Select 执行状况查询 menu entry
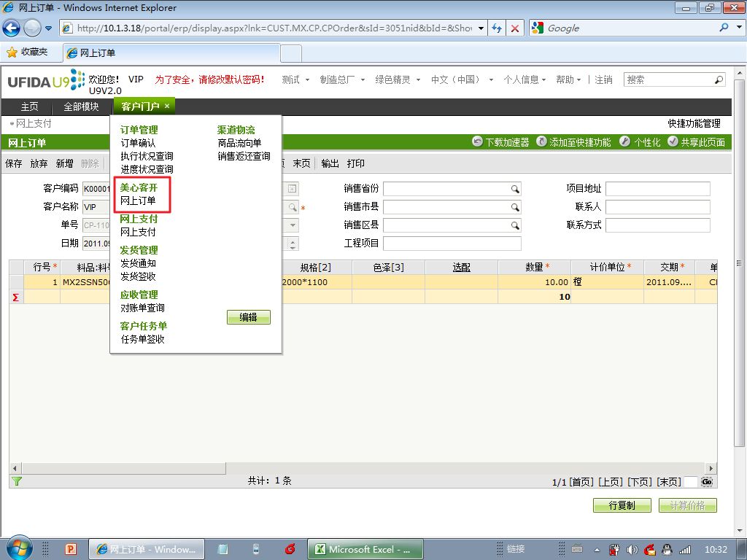 point(147,156)
